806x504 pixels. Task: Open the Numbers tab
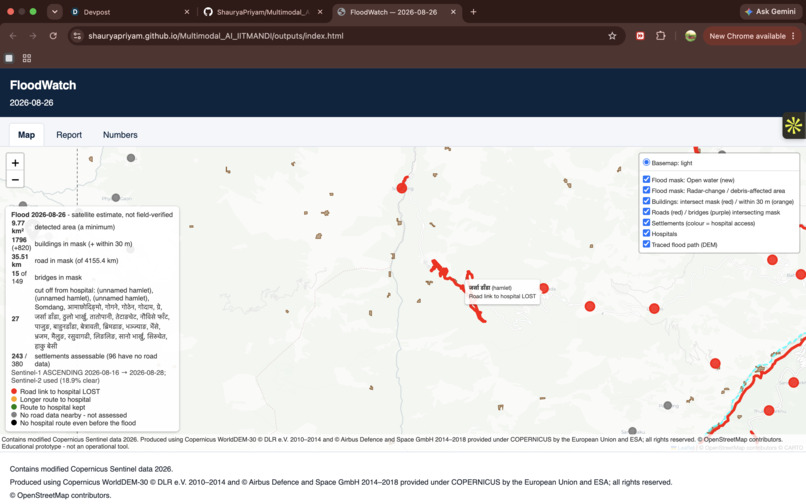click(120, 135)
